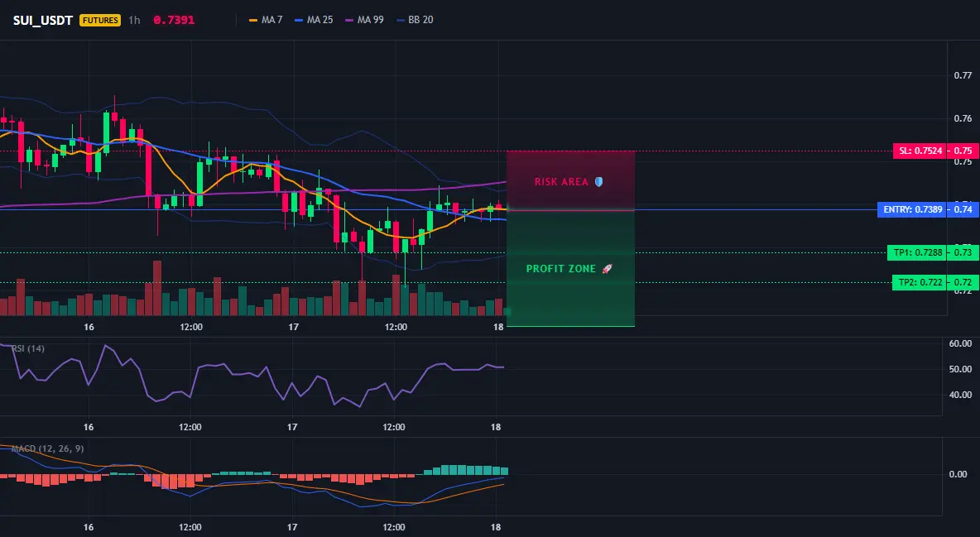Toggle the MA 25 legend entry

(x=314, y=20)
